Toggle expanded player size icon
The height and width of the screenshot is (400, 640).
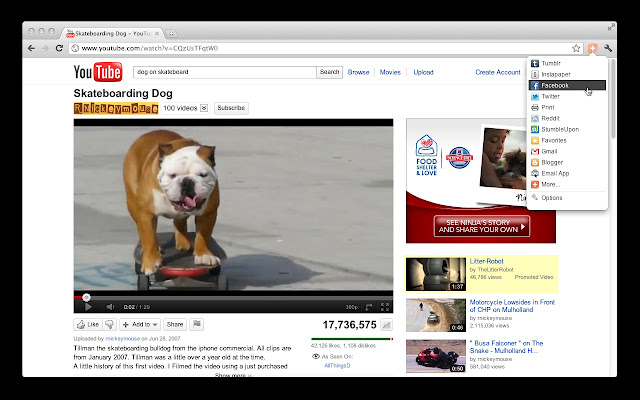pyautogui.click(x=369, y=307)
